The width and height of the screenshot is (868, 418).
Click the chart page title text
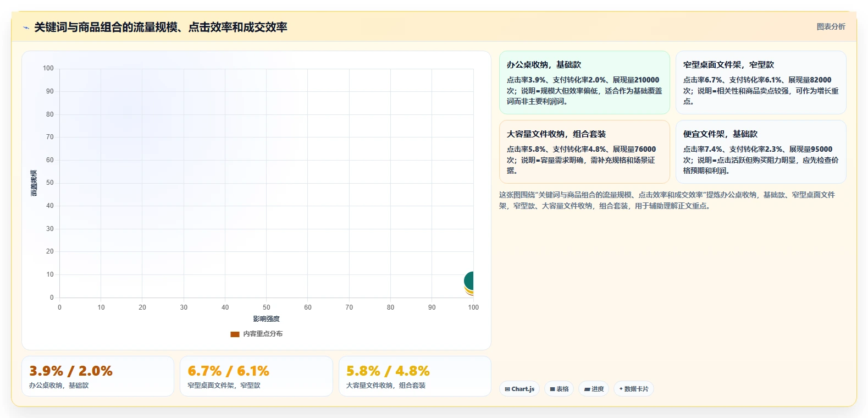161,28
